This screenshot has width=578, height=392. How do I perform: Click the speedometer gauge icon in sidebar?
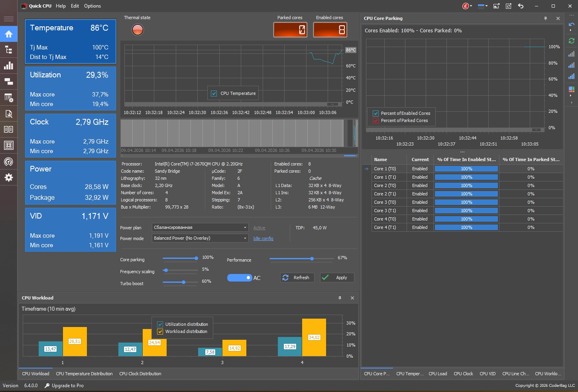[8, 162]
